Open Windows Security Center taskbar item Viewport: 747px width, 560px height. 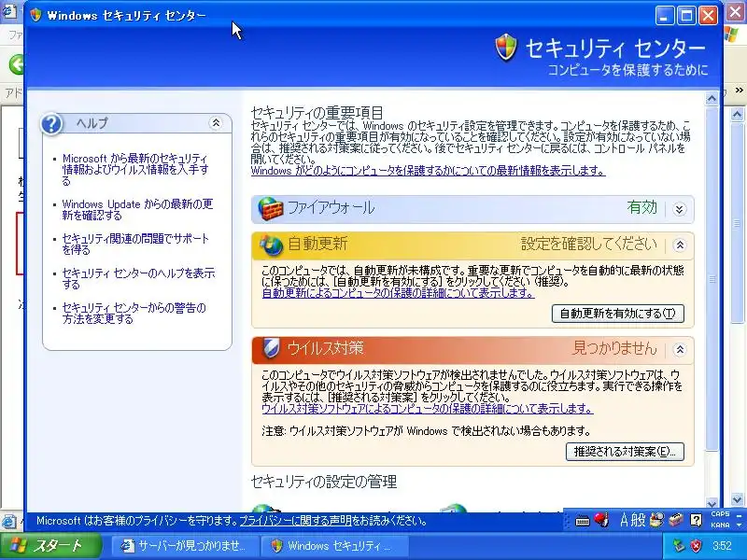pyautogui.click(x=334, y=546)
